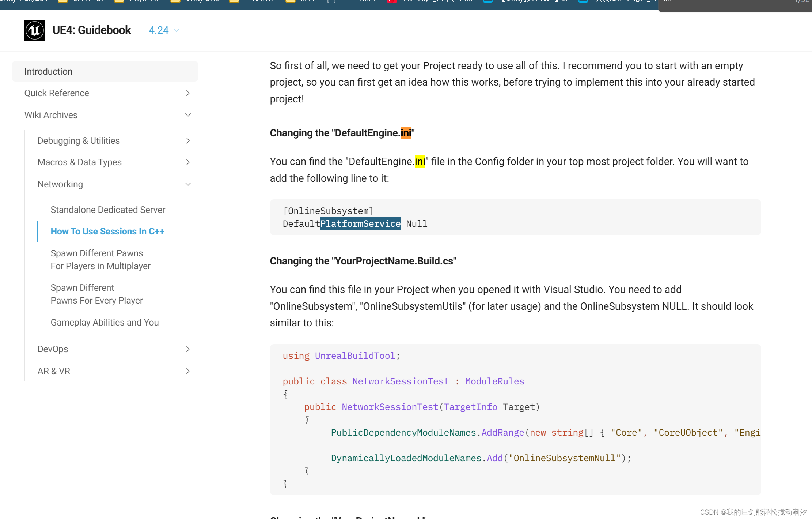The image size is (812, 519).
Task: Click the Unreal Engine logo icon
Action: tap(35, 30)
